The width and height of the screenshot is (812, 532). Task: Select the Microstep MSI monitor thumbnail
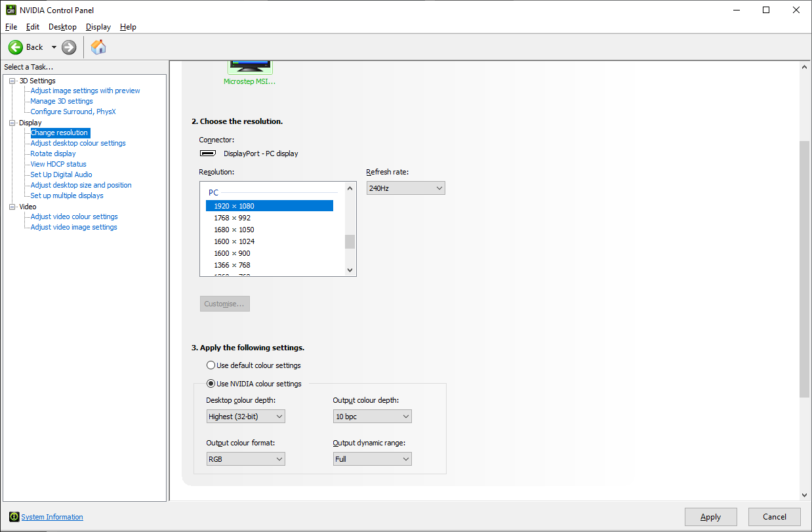(x=250, y=67)
